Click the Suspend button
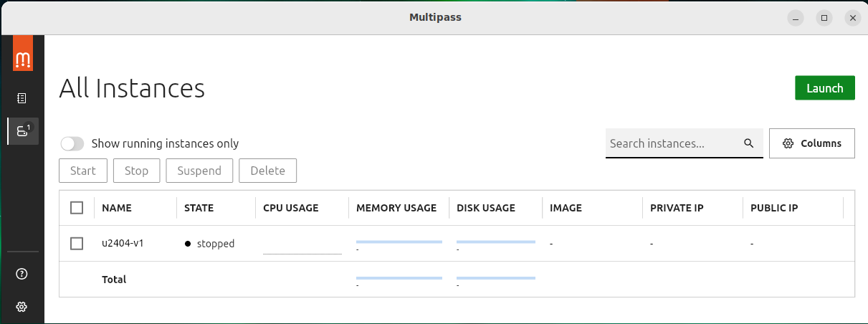The image size is (868, 324). (199, 171)
